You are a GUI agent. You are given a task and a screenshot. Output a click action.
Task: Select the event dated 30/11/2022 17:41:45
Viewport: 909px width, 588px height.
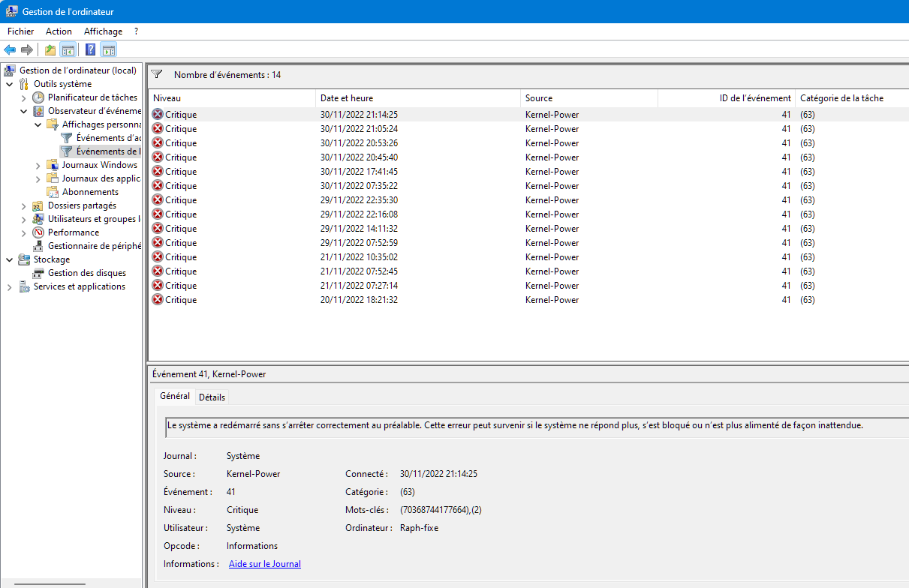coord(528,172)
